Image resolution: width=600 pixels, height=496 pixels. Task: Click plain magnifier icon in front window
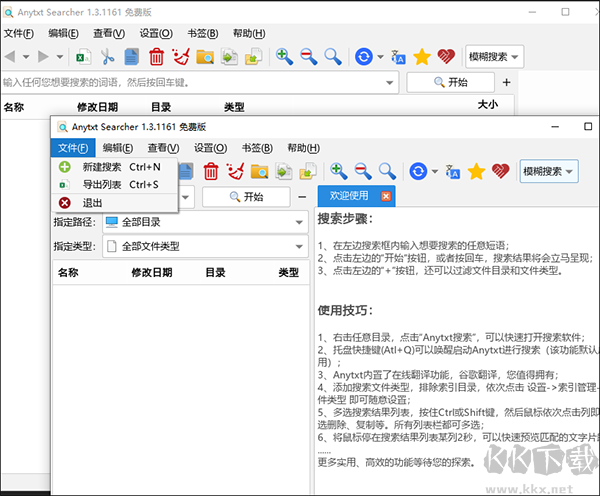click(x=387, y=171)
